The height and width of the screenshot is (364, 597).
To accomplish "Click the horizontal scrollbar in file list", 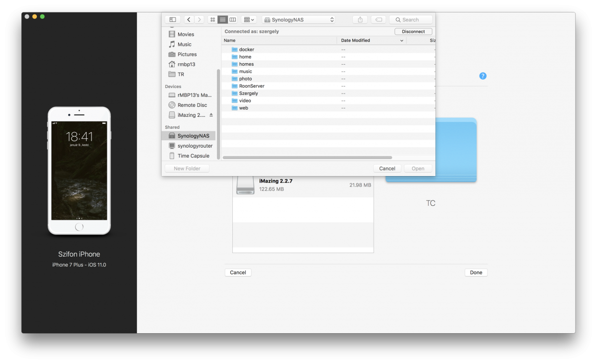I will pos(307,158).
